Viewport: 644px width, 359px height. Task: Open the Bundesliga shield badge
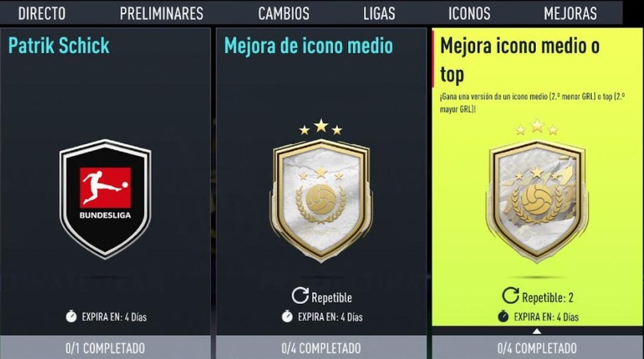pyautogui.click(x=105, y=199)
